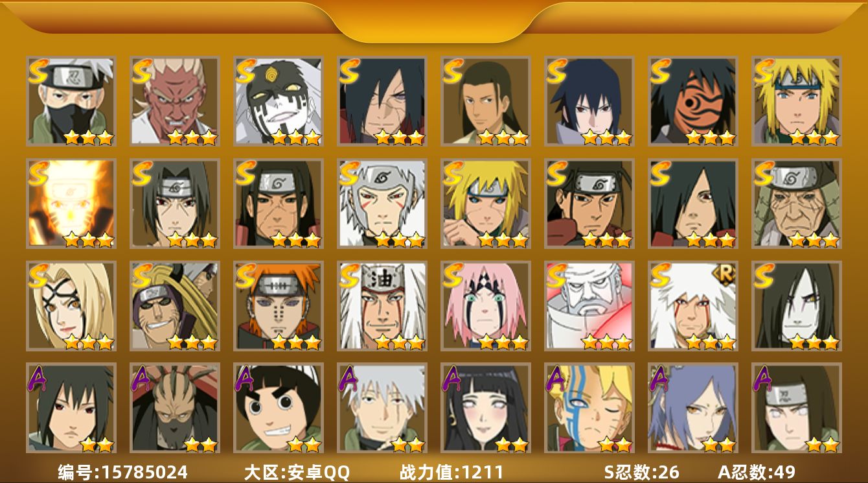Choose the orange-haired character with face piercings
Image resolution: width=868 pixels, height=483 pixels.
pos(279,306)
